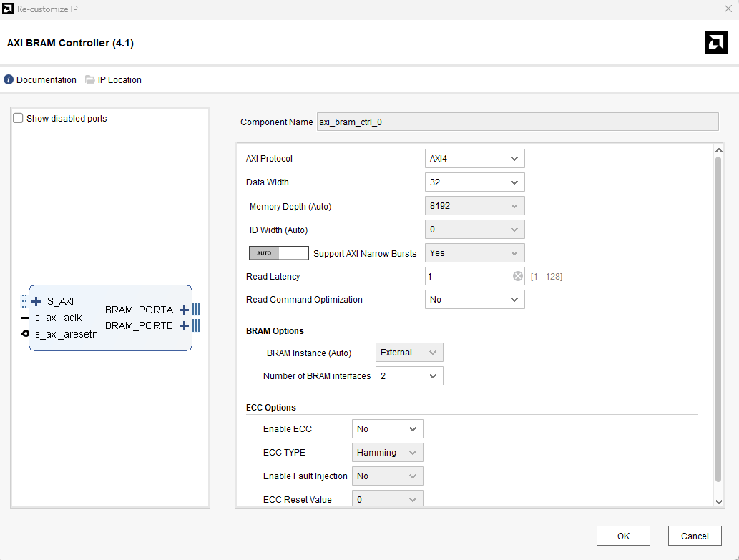Click the IP Location folder icon

pyautogui.click(x=90, y=79)
